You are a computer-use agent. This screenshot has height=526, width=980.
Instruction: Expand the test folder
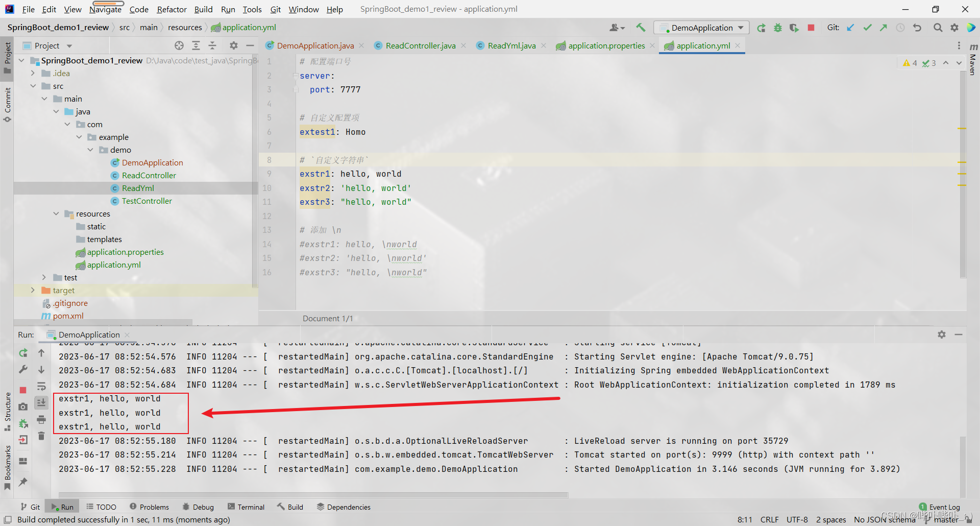44,277
